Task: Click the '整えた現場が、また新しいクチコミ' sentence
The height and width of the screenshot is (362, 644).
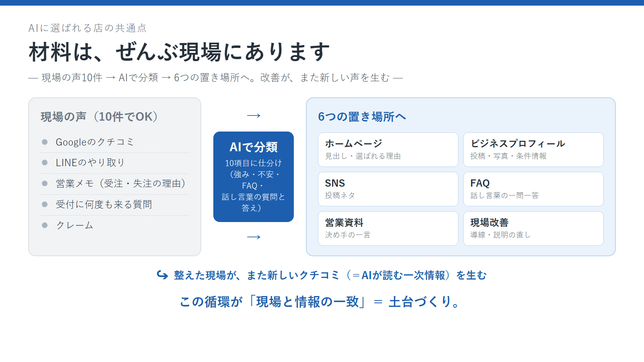Action: [330, 275]
